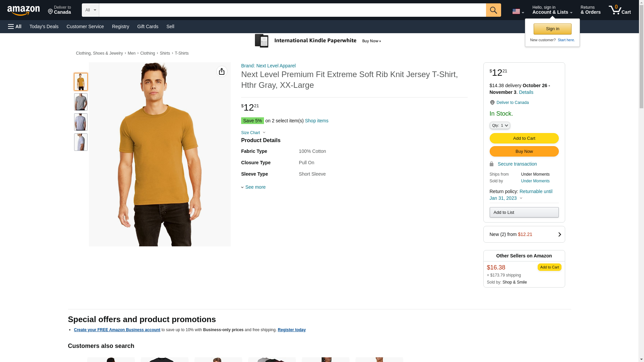The height and width of the screenshot is (362, 644).
Task: Click the share icon on product image
Action: coord(221,71)
